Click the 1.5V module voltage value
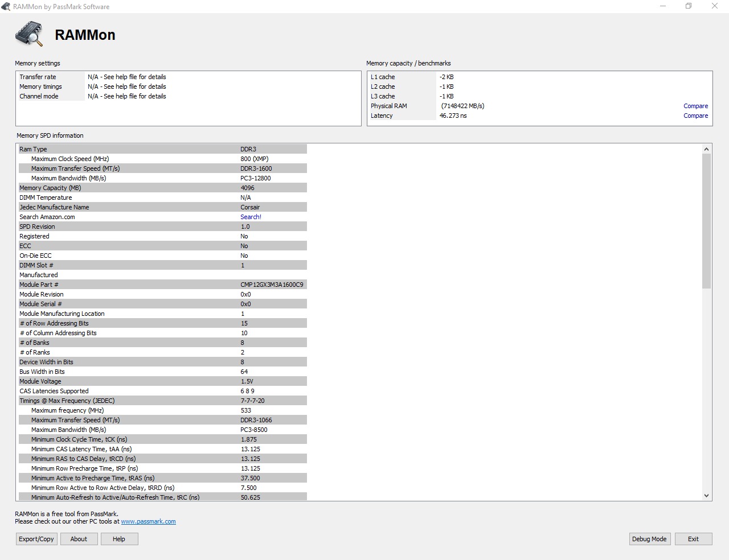729x560 pixels. 247,381
